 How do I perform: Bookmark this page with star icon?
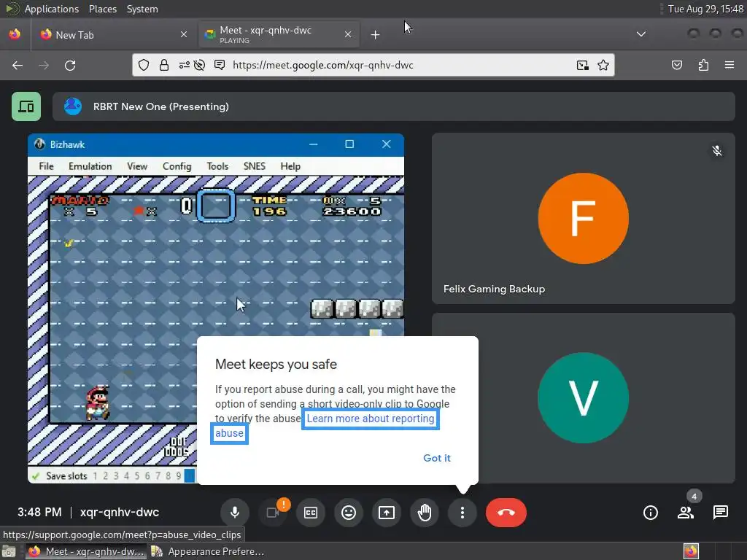[x=603, y=65]
